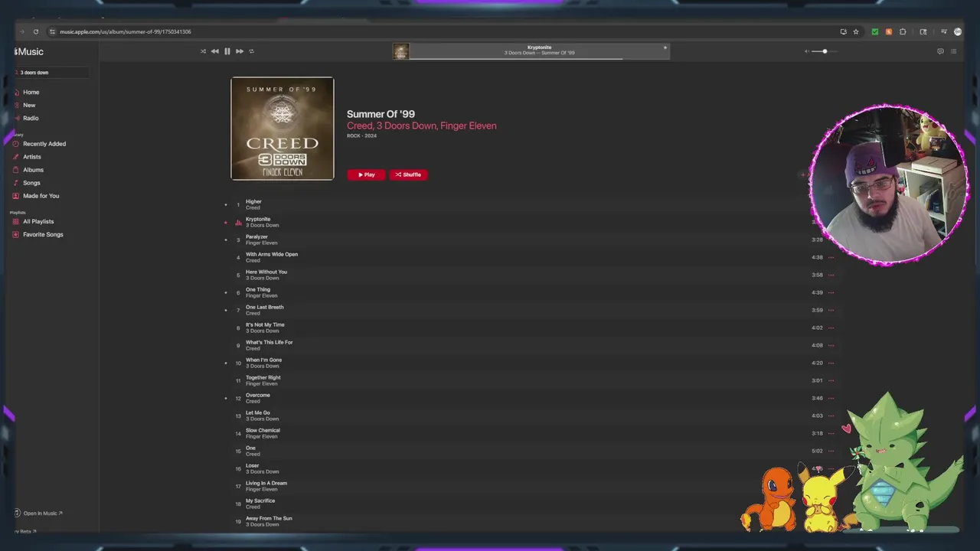Open the Creed artist link in the album header
This screenshot has height=551, width=980.
pos(359,126)
